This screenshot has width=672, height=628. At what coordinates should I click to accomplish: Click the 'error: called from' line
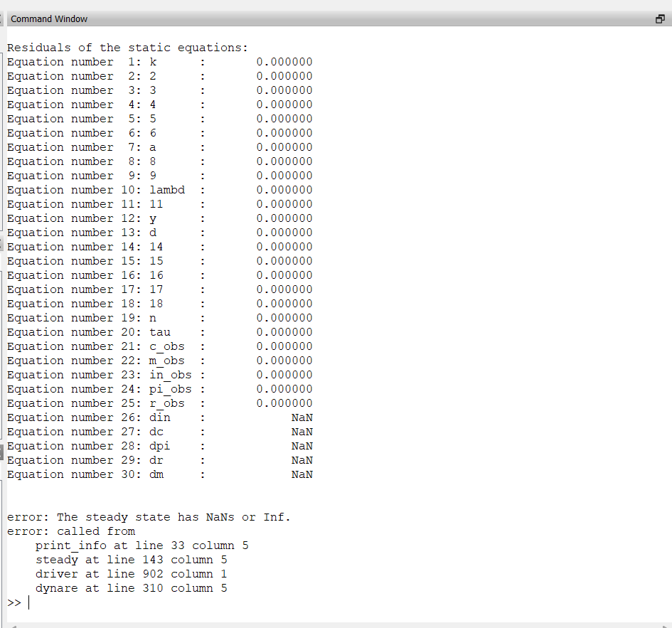(70, 531)
